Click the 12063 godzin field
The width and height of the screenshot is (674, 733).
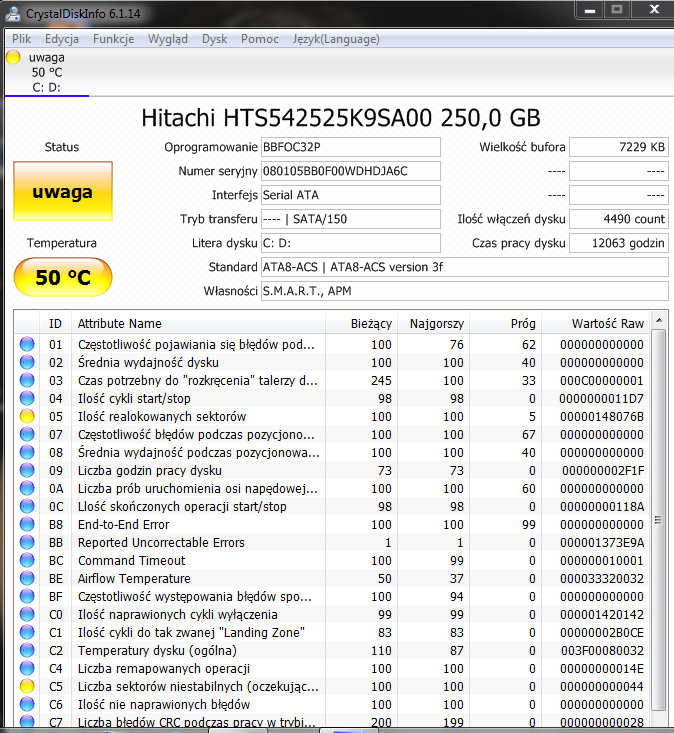coord(619,243)
